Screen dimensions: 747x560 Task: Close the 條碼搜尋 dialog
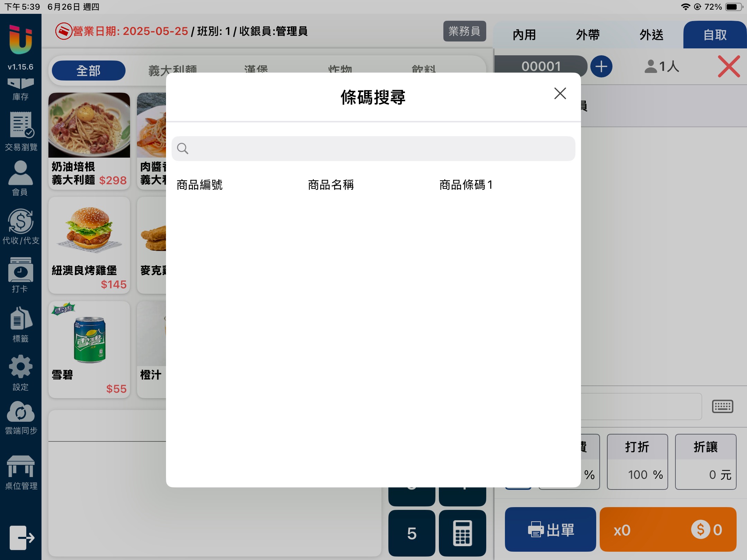[x=560, y=93]
